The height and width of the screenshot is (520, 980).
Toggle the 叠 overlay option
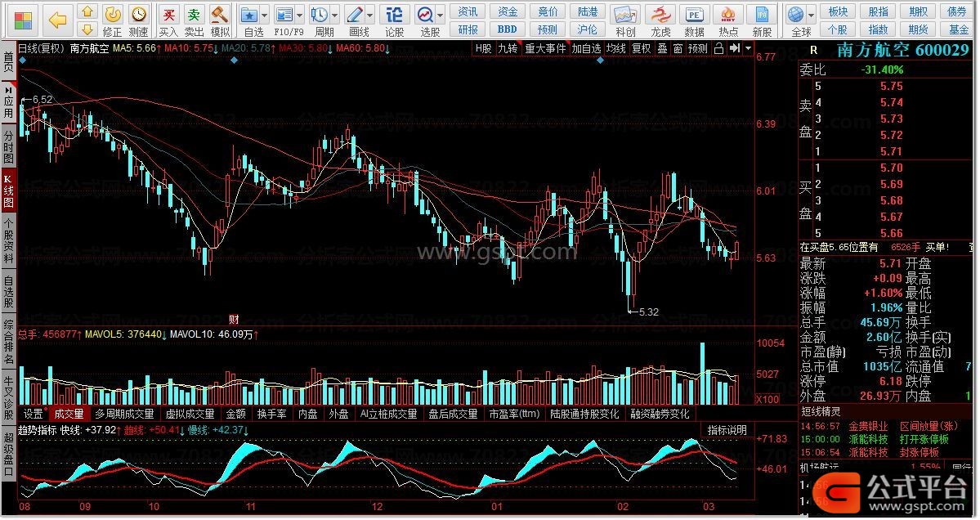(x=662, y=49)
